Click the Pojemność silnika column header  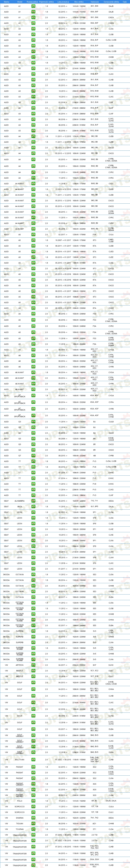[x=46, y=2]
